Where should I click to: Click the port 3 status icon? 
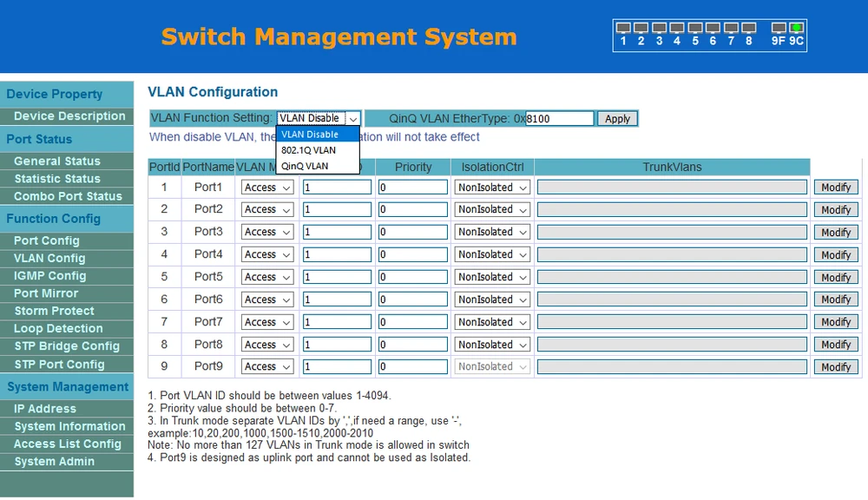tap(659, 29)
